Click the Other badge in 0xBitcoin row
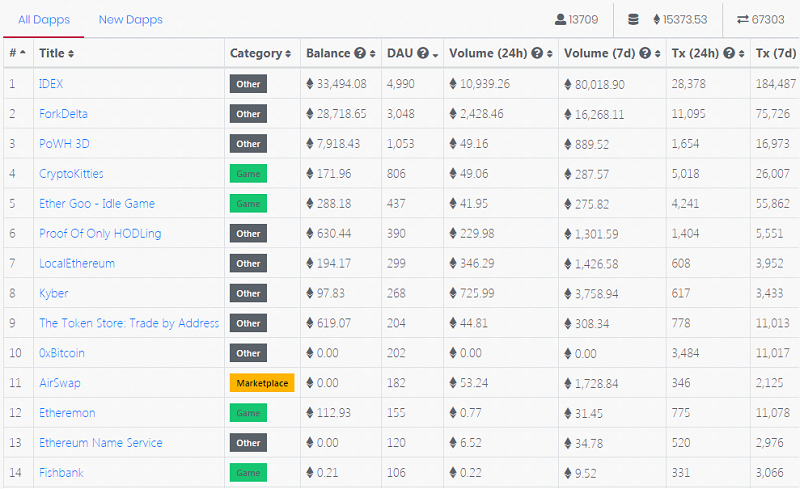 point(248,353)
